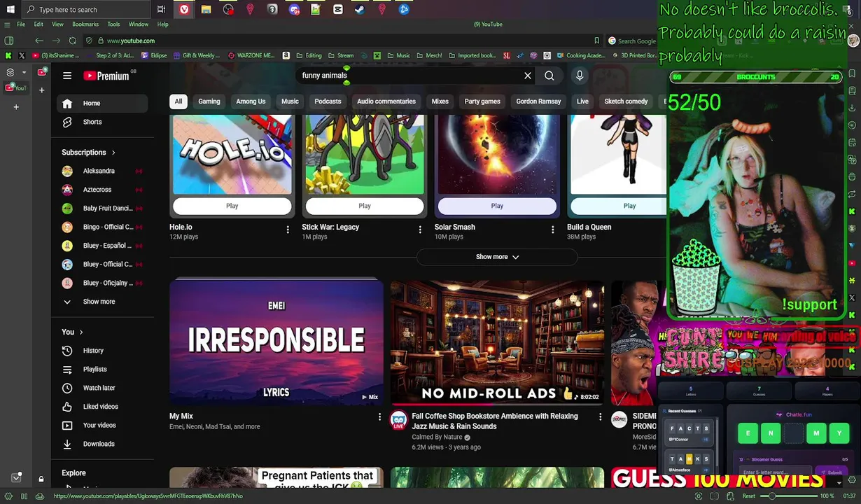
Task: Select the Podcasts filter chip
Action: (328, 101)
